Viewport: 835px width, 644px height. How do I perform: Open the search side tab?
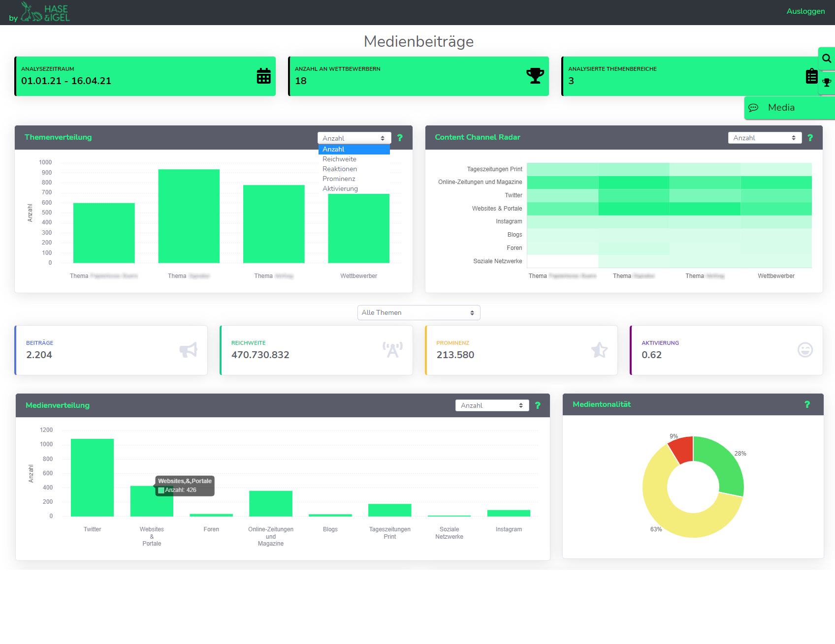[x=827, y=59]
